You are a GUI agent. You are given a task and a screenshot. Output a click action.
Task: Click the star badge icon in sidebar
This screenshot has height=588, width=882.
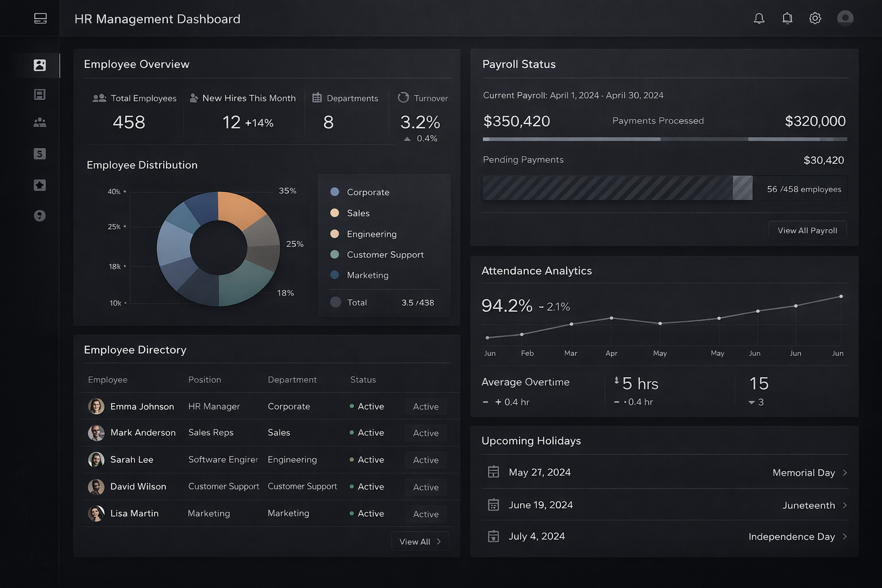coord(40,185)
